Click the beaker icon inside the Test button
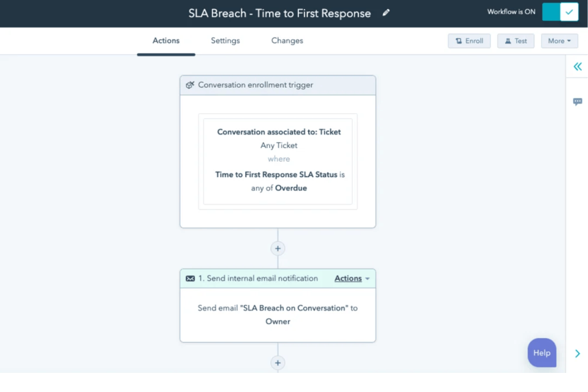The image size is (588, 392). click(x=508, y=41)
